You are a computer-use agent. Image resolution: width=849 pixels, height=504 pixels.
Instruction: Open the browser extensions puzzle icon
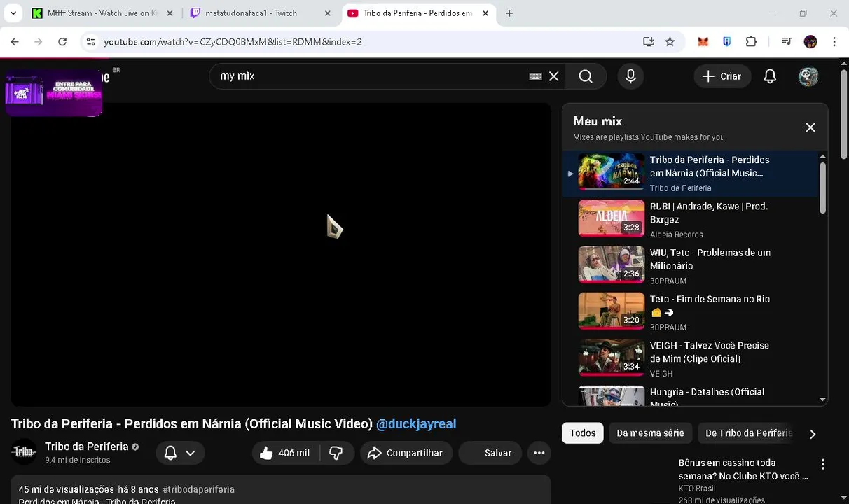pyautogui.click(x=751, y=42)
